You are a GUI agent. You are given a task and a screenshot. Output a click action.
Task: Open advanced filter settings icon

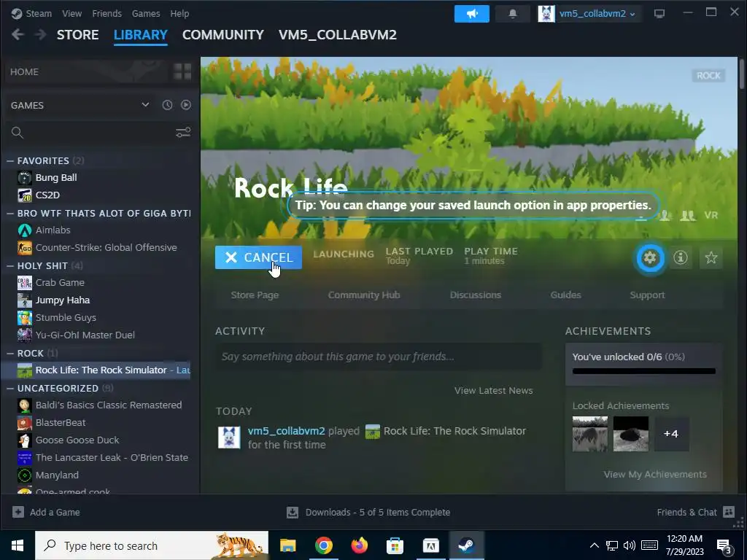click(x=183, y=133)
